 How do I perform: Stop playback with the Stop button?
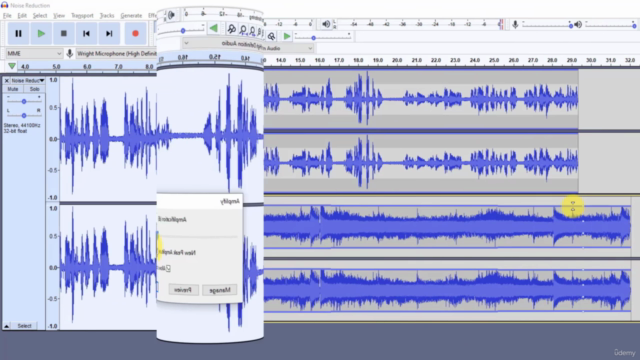(64, 33)
